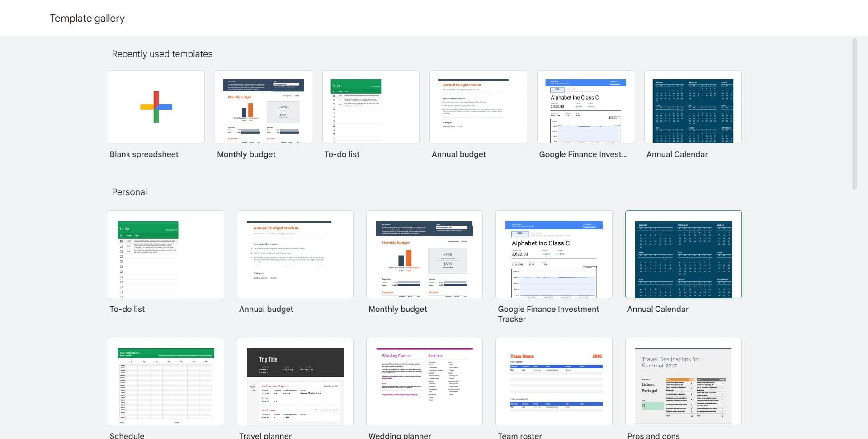
Task: Select the Annual Calendar under Recently used
Action: click(693, 106)
